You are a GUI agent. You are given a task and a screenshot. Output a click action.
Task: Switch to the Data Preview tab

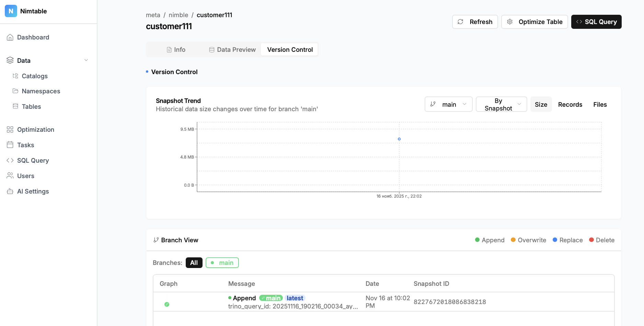click(x=232, y=50)
